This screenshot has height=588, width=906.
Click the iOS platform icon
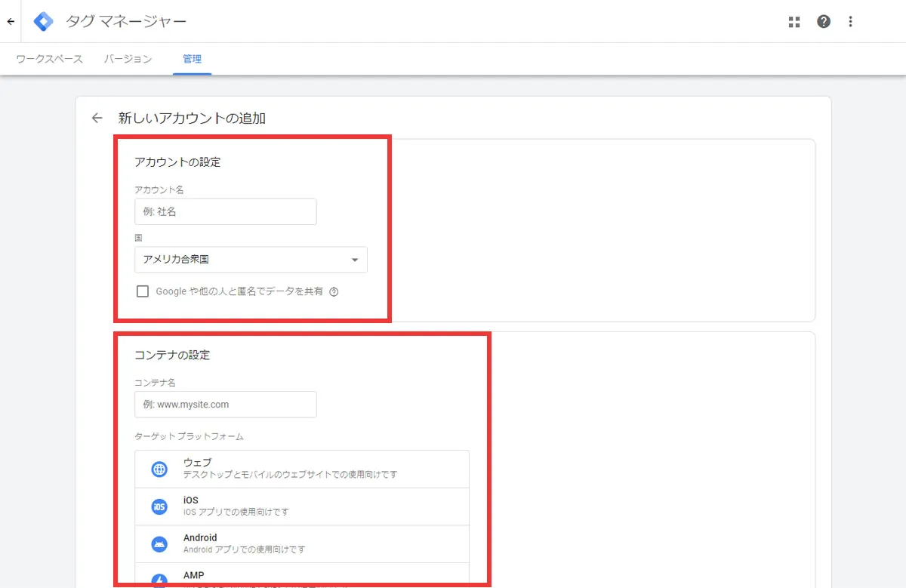159,506
